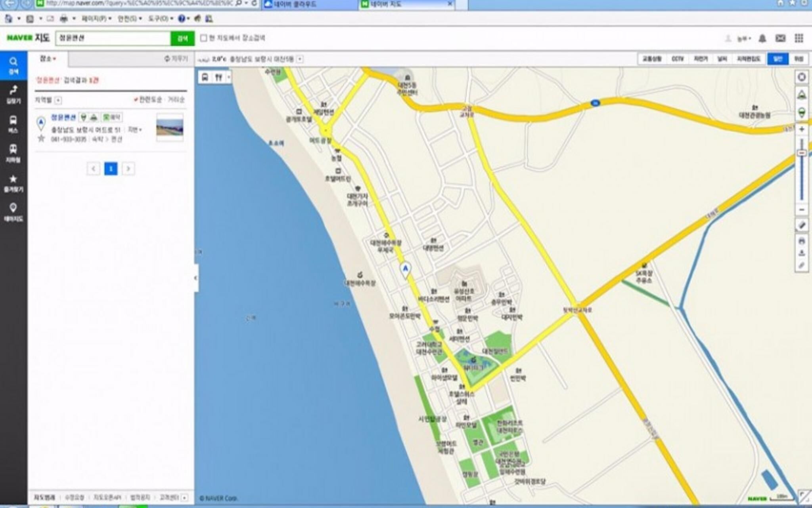The height and width of the screenshot is (508, 812).
Task: Click the clear (지우기) button
Action: click(x=176, y=59)
